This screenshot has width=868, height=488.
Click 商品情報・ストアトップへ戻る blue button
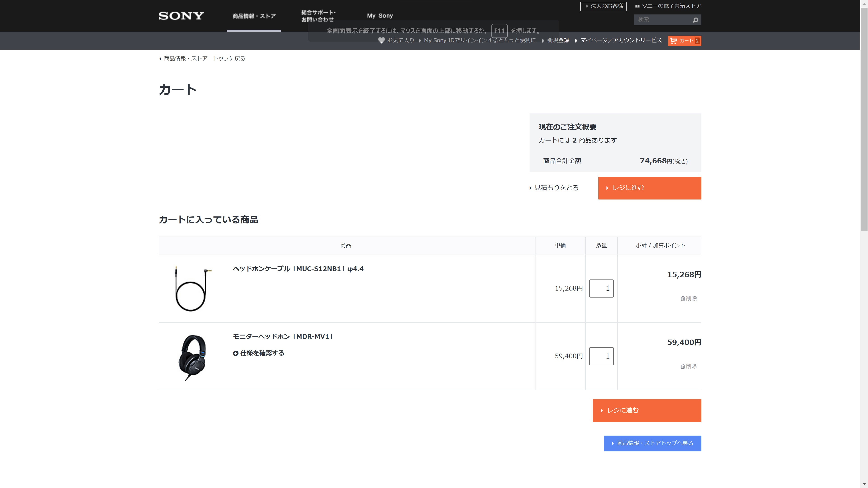[652, 443]
